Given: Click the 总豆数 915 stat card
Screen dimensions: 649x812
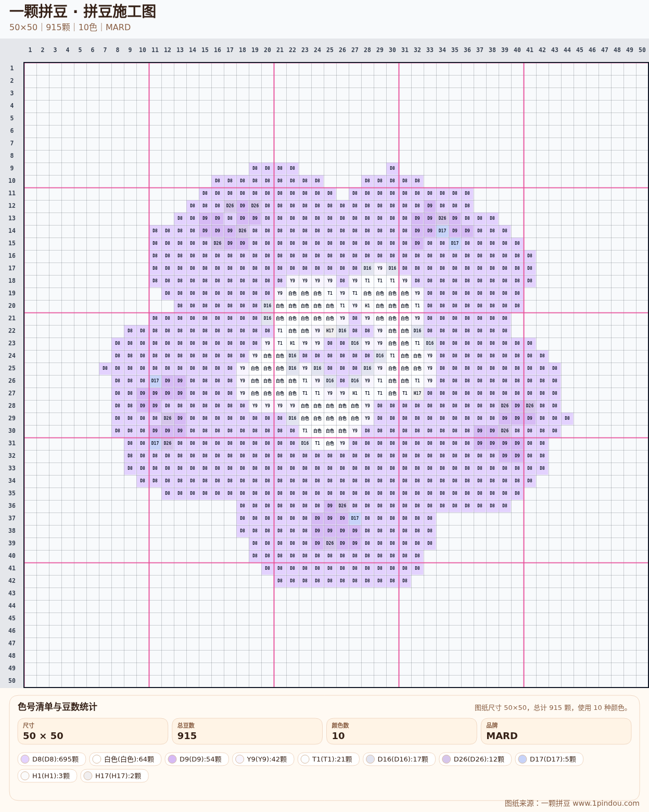Looking at the screenshot, I should coord(247,731).
